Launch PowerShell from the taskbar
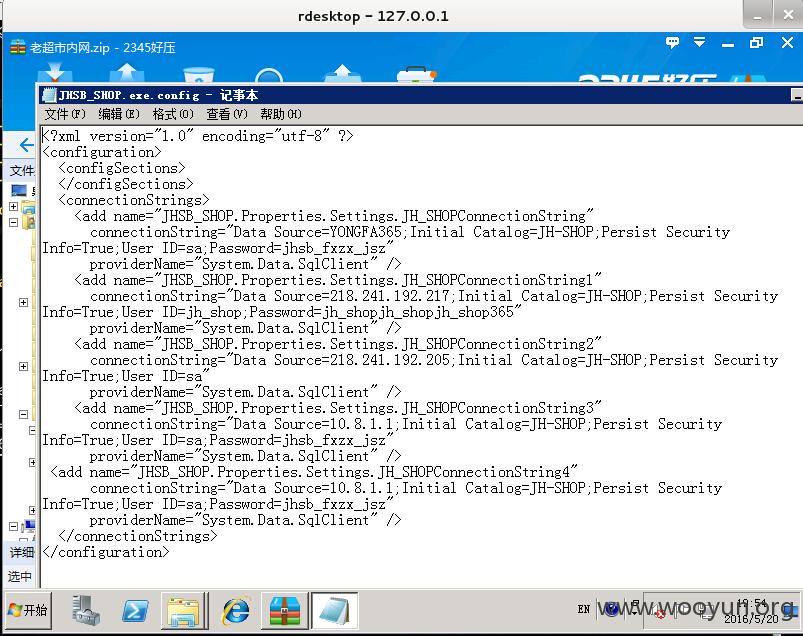This screenshot has width=803, height=636. 135,610
